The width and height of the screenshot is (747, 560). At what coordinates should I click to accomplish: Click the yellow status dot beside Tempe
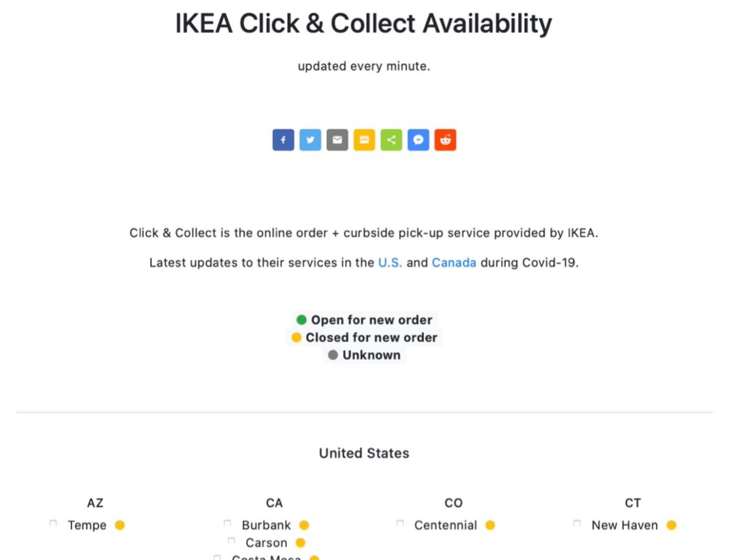120,525
